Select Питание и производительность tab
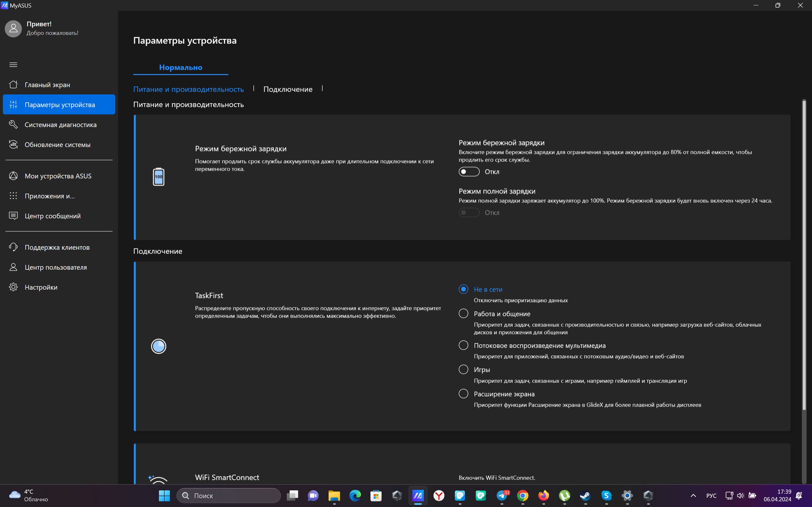This screenshot has width=812, height=507. pyautogui.click(x=189, y=89)
